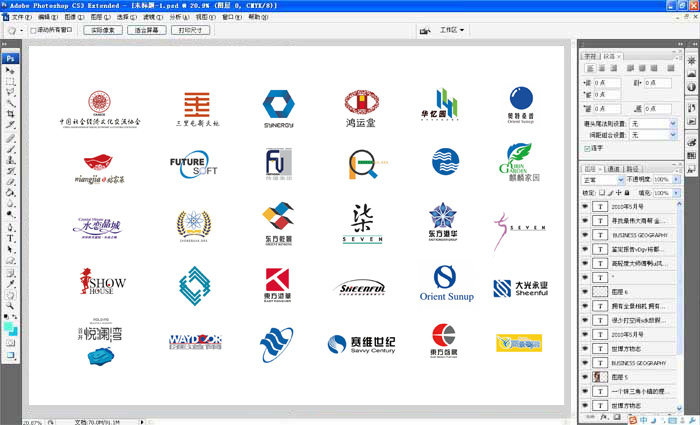Open the Info panel icon
The height and width of the screenshot is (425, 700).
(692, 86)
